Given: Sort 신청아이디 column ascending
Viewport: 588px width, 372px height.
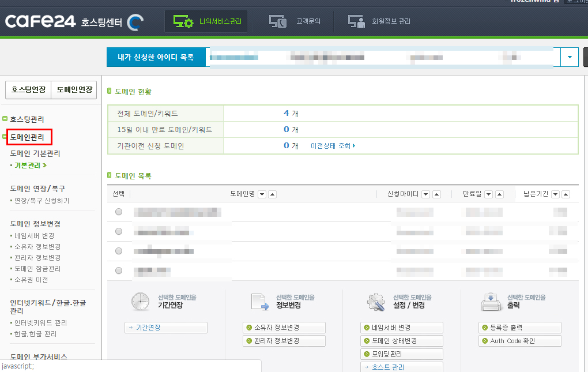Looking at the screenshot, I should pos(436,194).
